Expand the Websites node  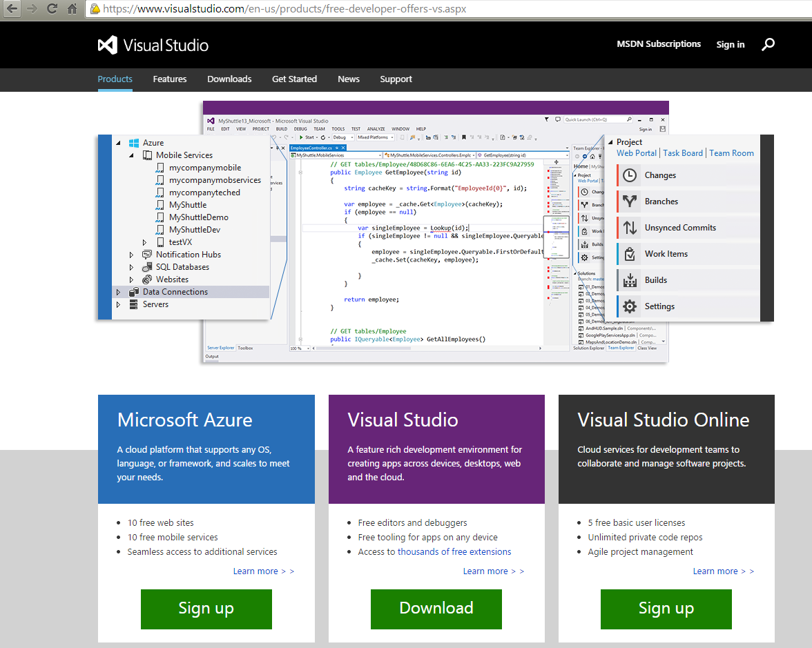click(131, 279)
